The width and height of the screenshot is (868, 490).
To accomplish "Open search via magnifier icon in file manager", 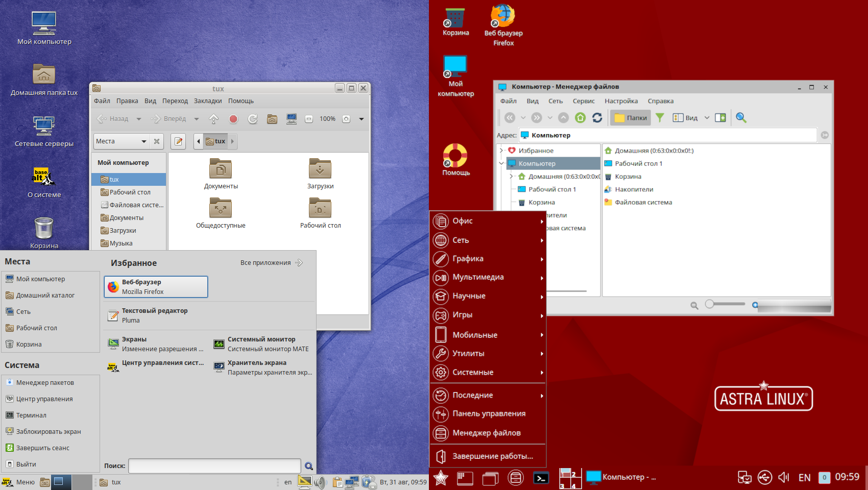I will pos(741,117).
